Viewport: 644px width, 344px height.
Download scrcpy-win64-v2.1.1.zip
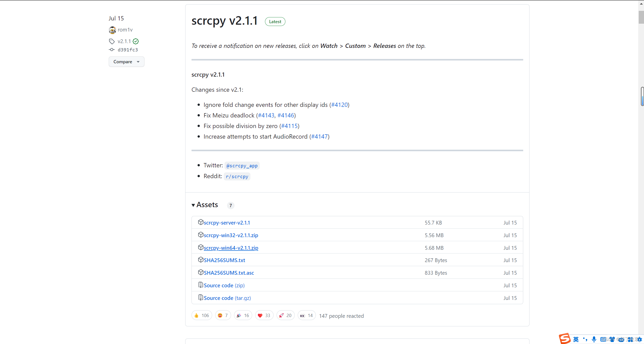click(231, 248)
